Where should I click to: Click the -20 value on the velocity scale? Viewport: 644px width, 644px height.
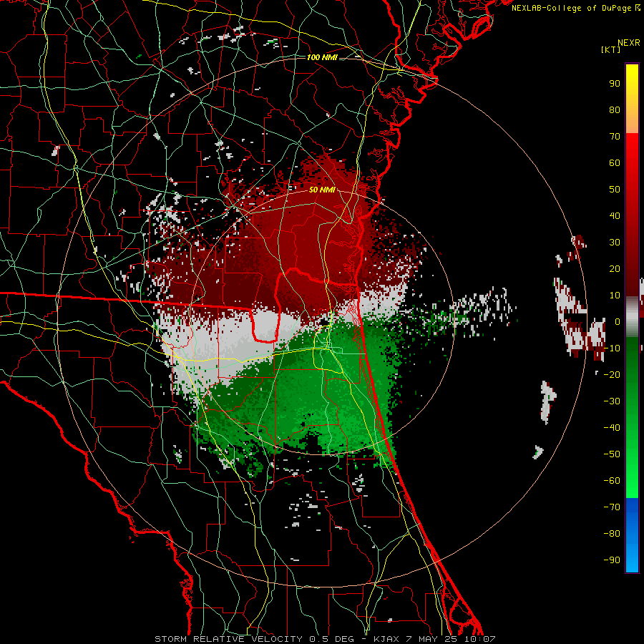612,374
